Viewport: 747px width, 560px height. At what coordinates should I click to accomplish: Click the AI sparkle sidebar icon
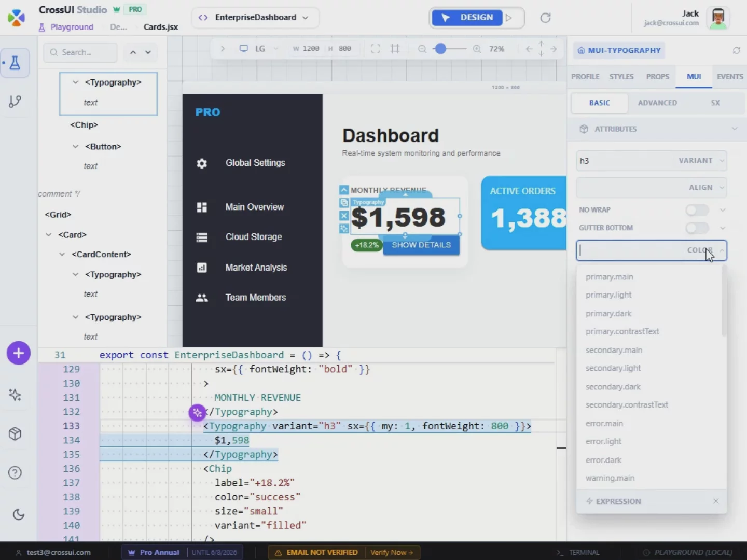coord(15,395)
